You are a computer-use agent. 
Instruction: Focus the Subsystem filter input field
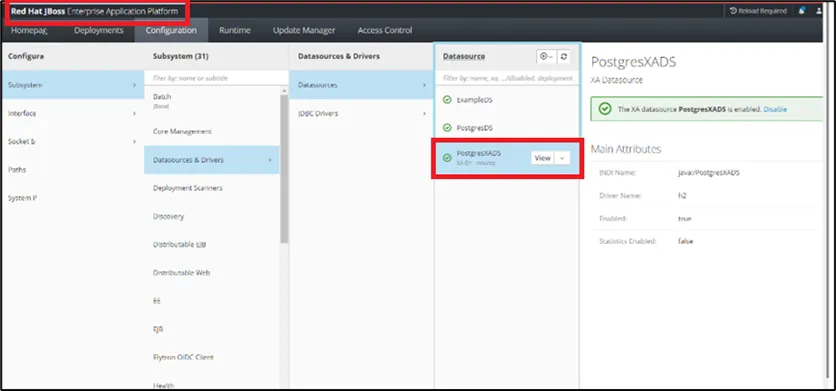pyautogui.click(x=216, y=78)
